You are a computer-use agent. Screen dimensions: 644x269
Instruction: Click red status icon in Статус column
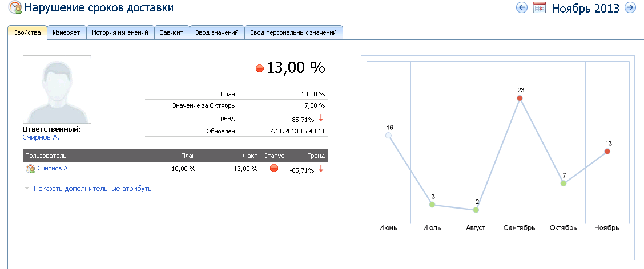point(273,169)
